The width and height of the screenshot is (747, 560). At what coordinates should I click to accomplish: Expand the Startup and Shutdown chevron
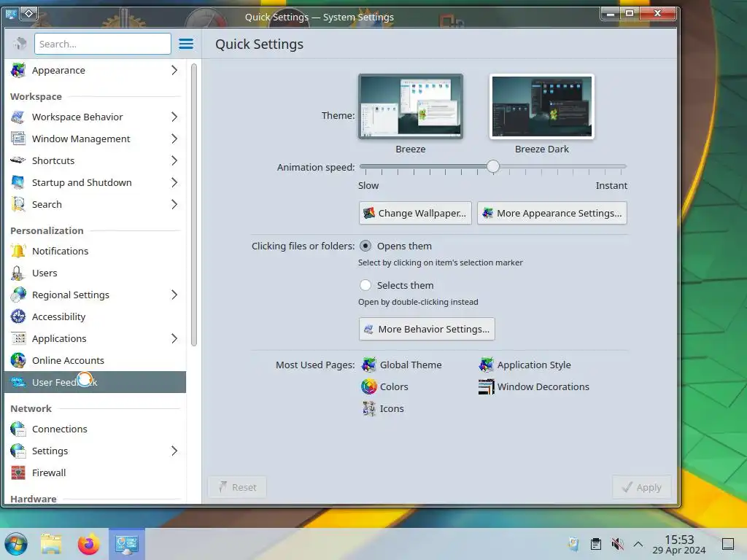tap(174, 182)
